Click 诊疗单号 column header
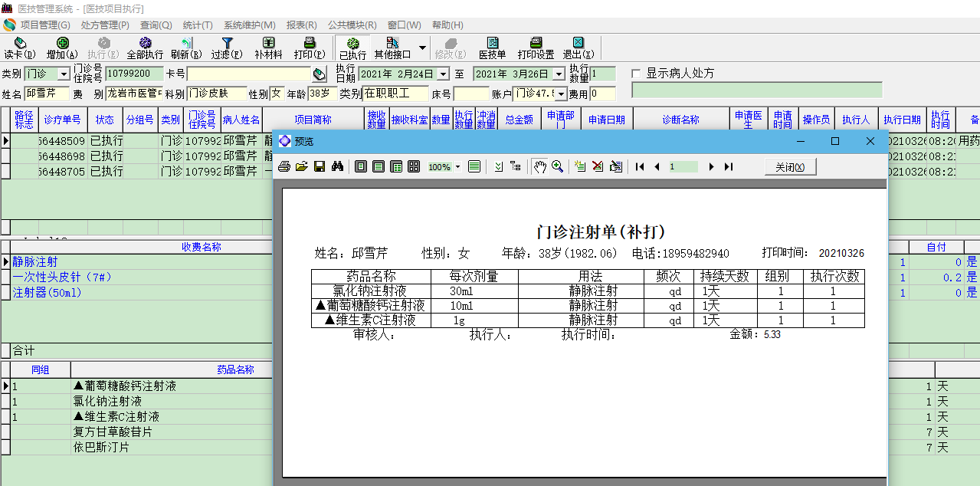Screen dimensions: 980x486 pyautogui.click(x=62, y=120)
